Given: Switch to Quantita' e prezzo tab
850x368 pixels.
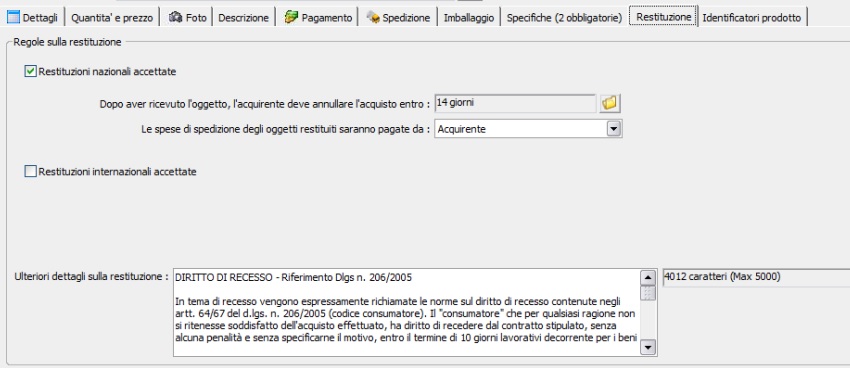Looking at the screenshot, I should 112,17.
